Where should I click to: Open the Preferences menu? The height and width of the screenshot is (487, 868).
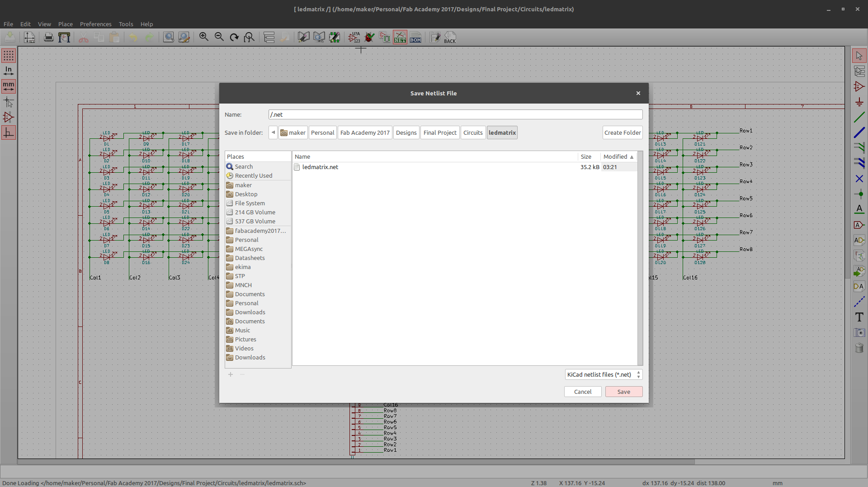[95, 24]
